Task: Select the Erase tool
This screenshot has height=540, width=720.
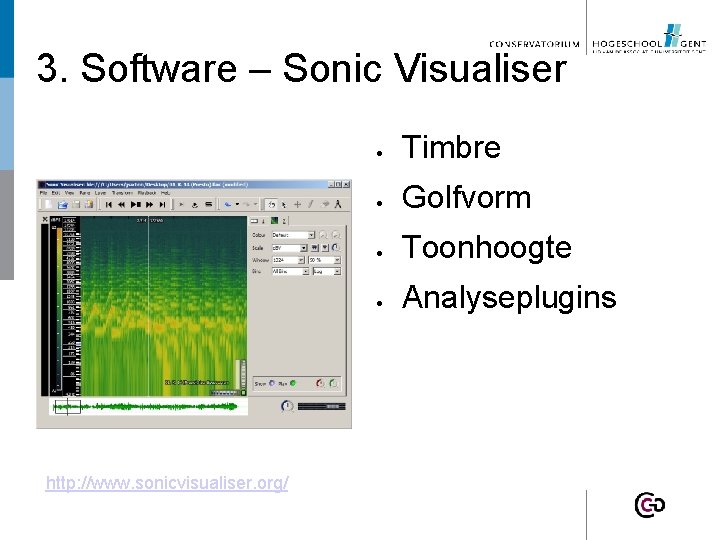Action: click(325, 204)
